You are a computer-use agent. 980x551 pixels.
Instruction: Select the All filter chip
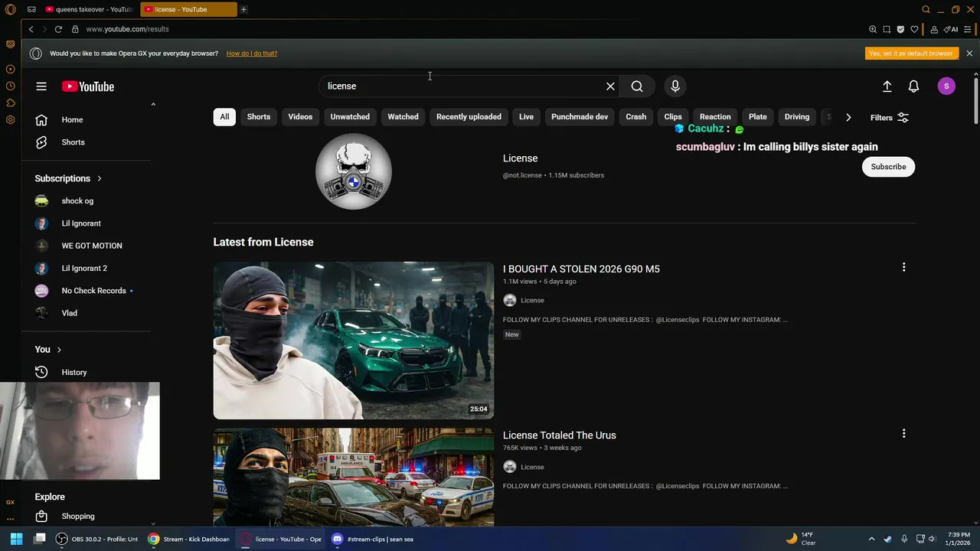[224, 117]
